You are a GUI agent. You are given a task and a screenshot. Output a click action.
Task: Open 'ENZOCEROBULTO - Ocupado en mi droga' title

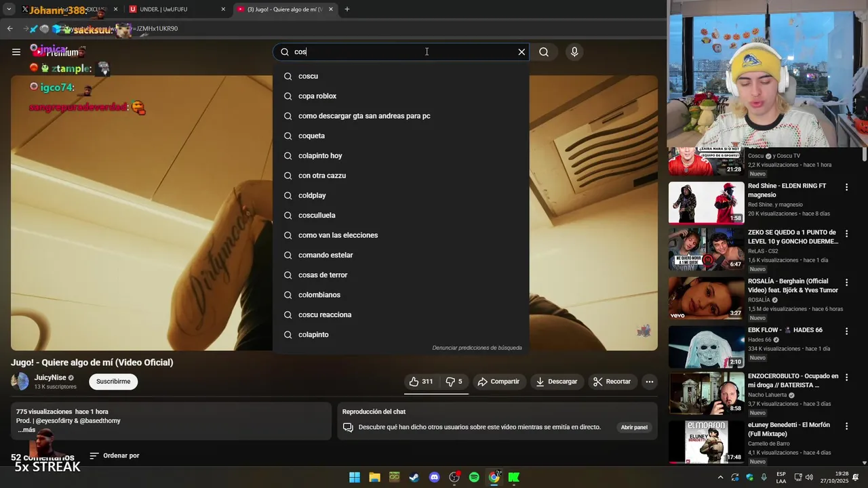click(x=793, y=380)
